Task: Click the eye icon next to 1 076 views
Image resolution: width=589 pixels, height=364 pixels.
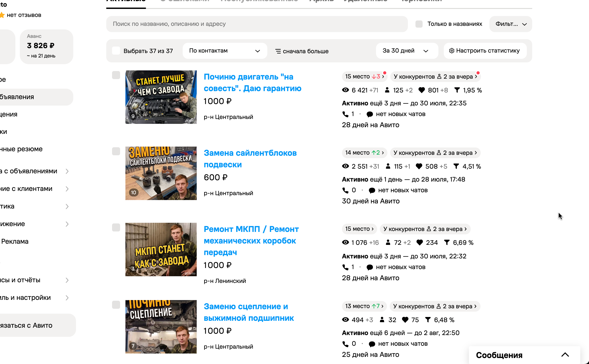Action: [346, 242]
